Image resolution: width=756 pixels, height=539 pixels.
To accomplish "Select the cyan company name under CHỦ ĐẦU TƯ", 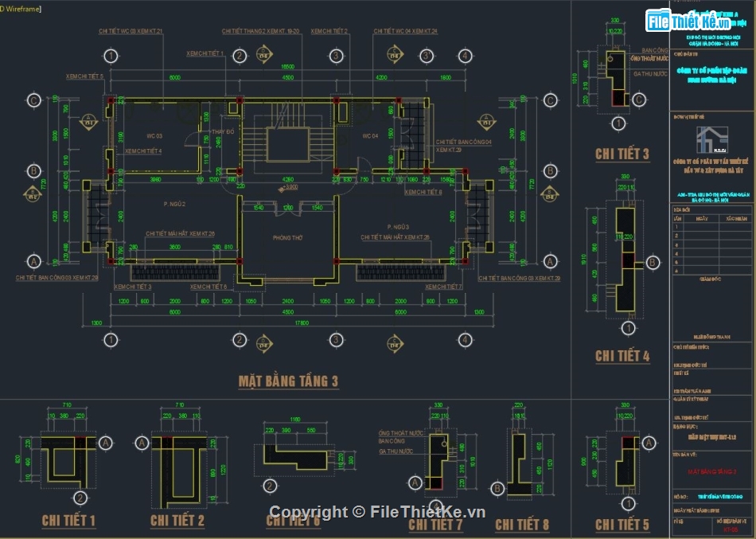I will pyautogui.click(x=711, y=76).
